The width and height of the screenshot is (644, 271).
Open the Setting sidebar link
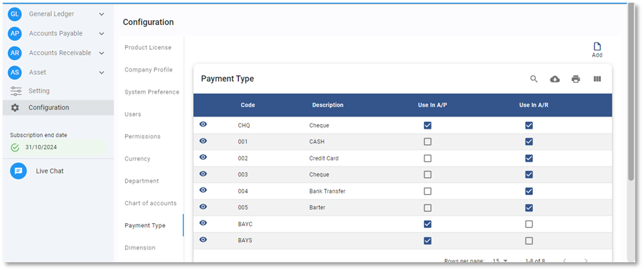point(38,91)
